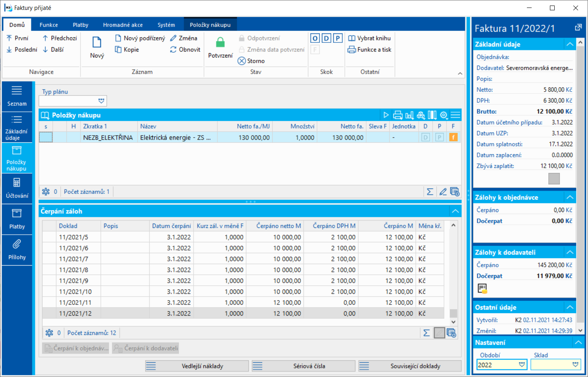588x377 pixels.
Task: Switch to the Platby ribbon tab
Action: tap(81, 25)
